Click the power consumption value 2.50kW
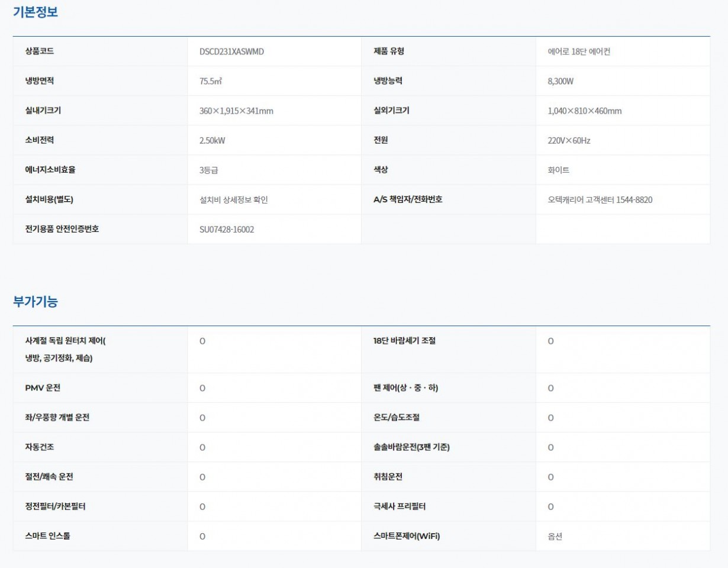 click(x=212, y=141)
